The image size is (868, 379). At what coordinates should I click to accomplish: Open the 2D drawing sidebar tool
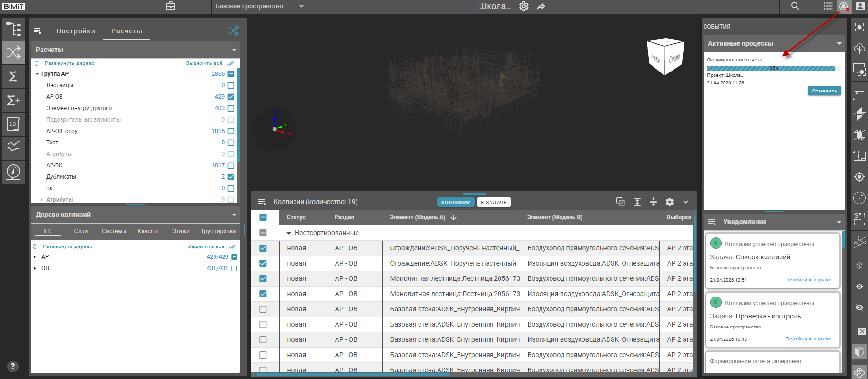pos(13,124)
